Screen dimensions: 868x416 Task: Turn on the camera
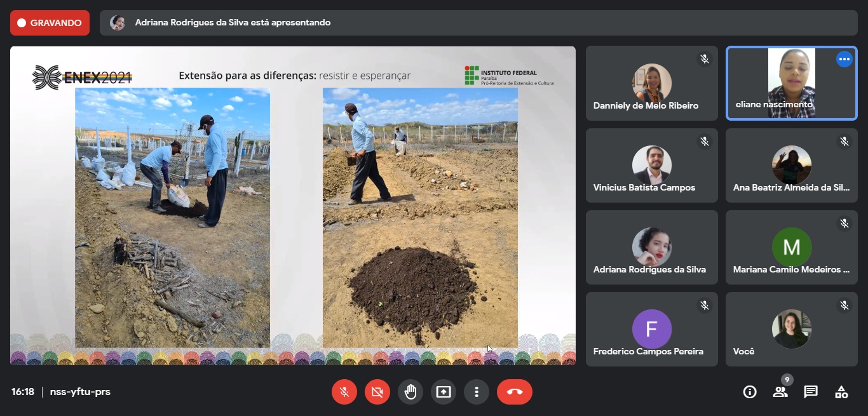click(377, 392)
